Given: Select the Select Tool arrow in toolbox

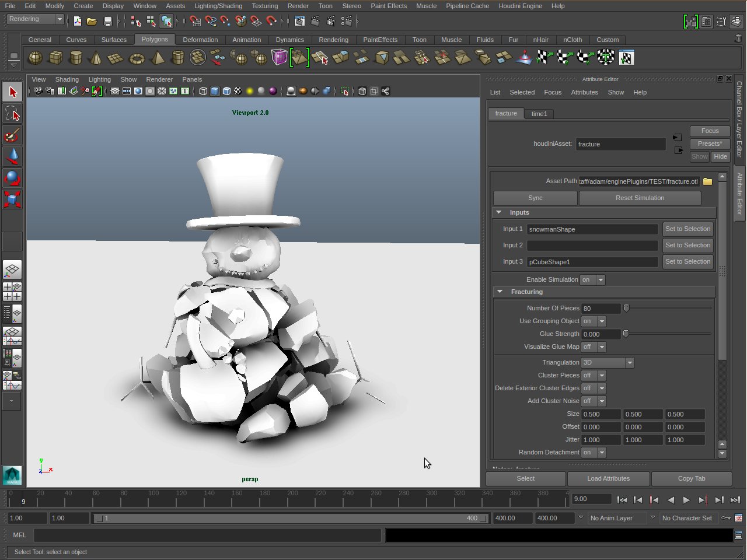Looking at the screenshot, I should (12, 92).
